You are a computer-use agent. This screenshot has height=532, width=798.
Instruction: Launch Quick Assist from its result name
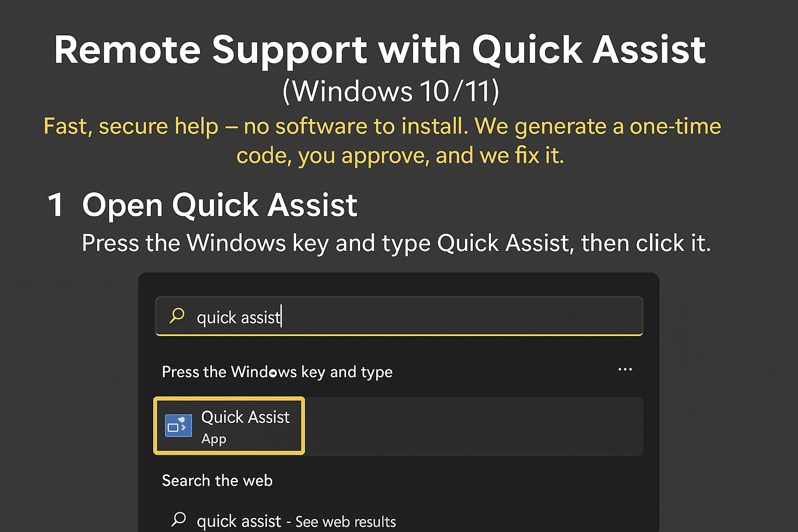click(245, 417)
